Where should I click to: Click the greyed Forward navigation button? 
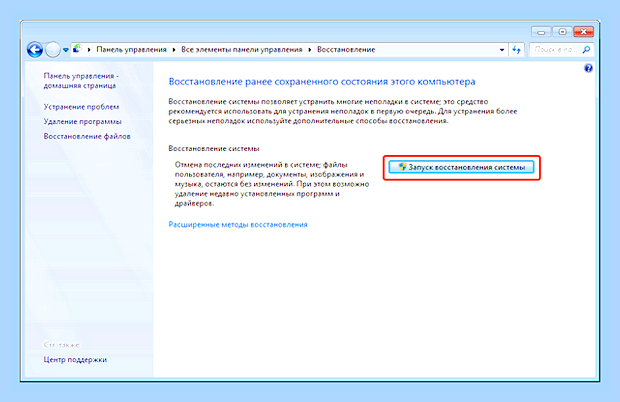[x=52, y=50]
